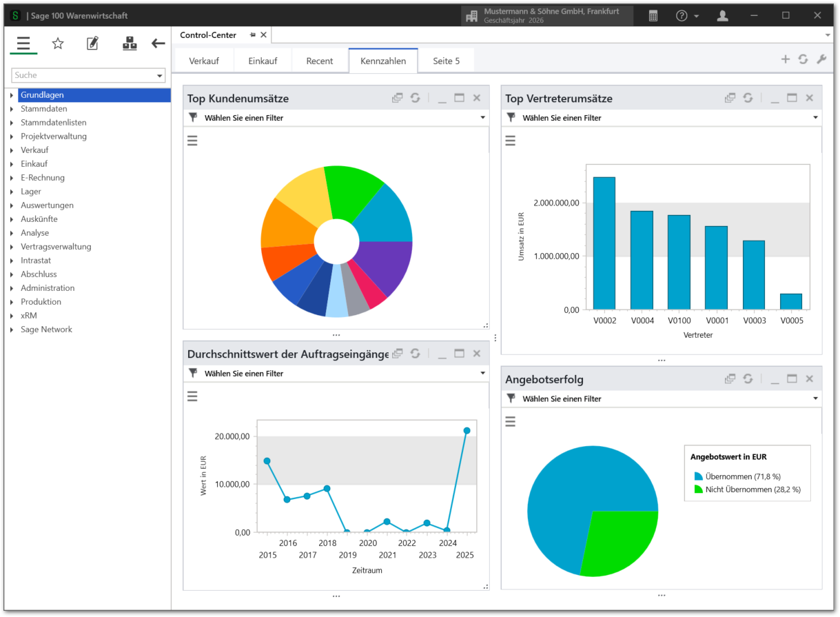840x617 pixels.
Task: Open E-Rechnung in the navigation tree
Action: coord(43,178)
